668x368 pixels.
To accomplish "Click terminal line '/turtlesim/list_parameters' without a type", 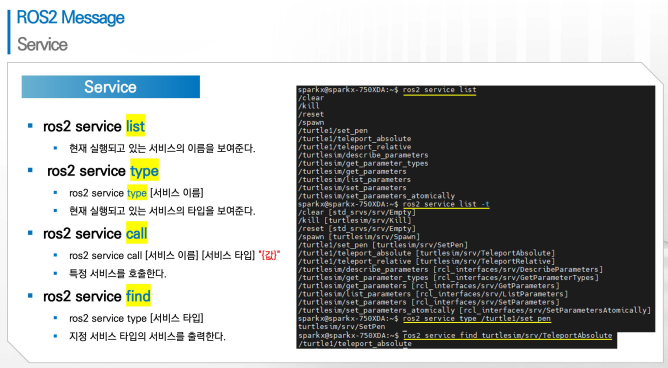I will click(354, 179).
